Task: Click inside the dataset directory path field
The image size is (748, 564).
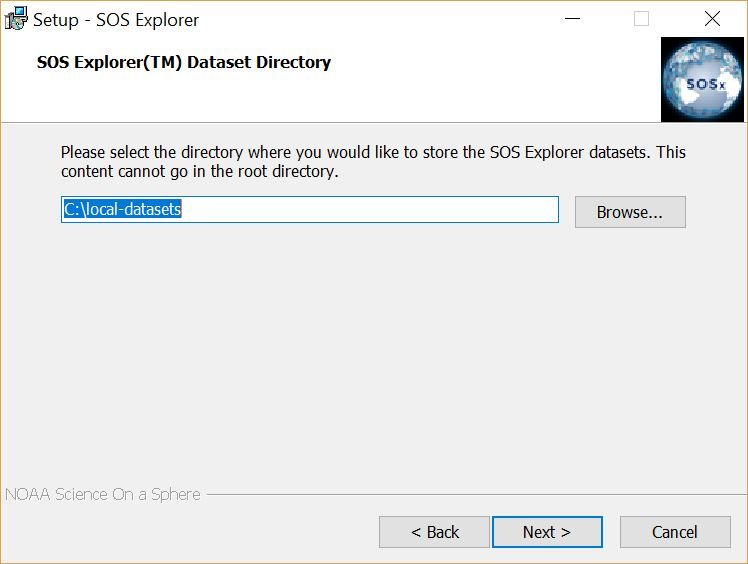Action: point(310,209)
